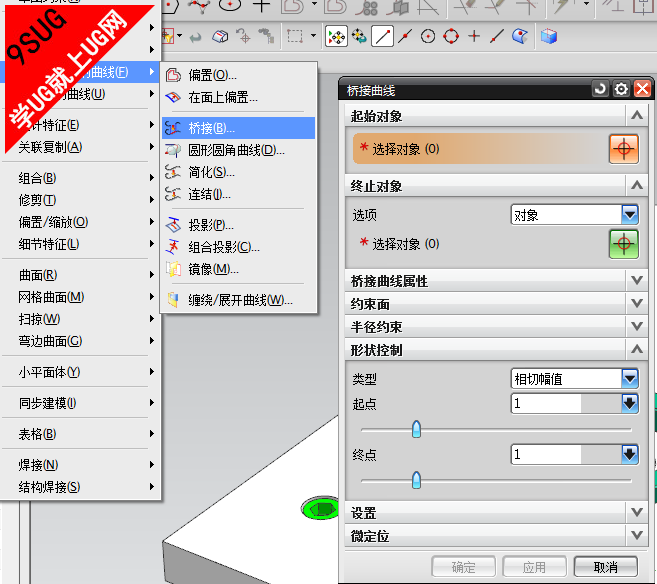Click Clear Snap Points icon
The height and width of the screenshot is (584, 657).
pos(359,36)
